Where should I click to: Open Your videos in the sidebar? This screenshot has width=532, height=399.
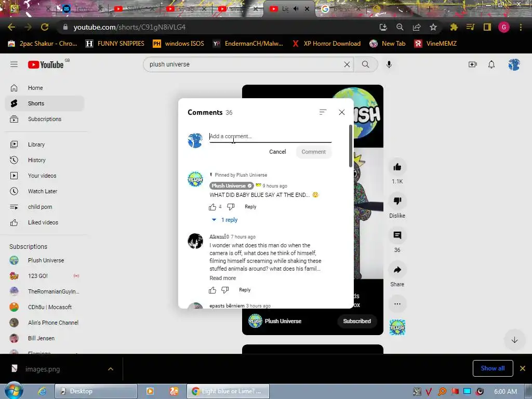45,176
